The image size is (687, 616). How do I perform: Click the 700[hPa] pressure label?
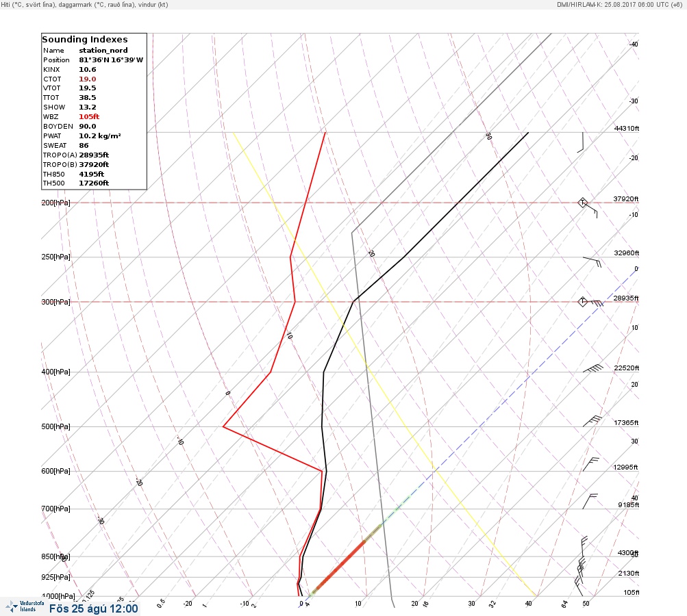click(x=55, y=509)
